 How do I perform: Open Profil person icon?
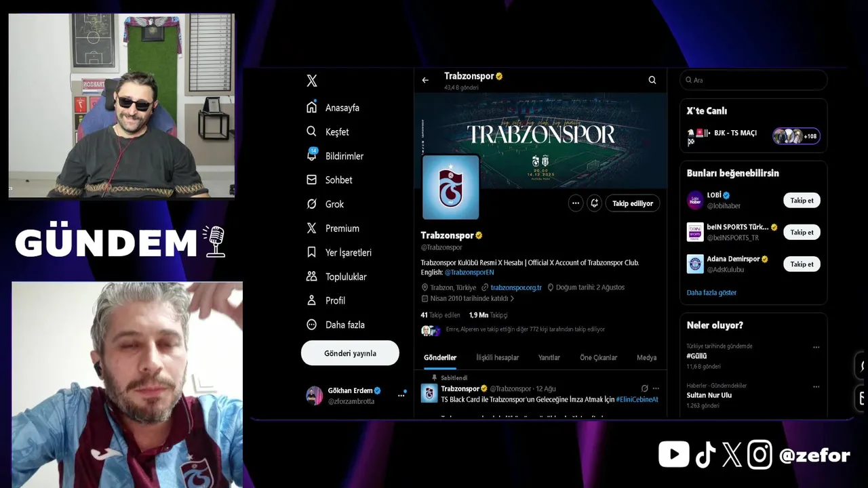click(x=312, y=300)
